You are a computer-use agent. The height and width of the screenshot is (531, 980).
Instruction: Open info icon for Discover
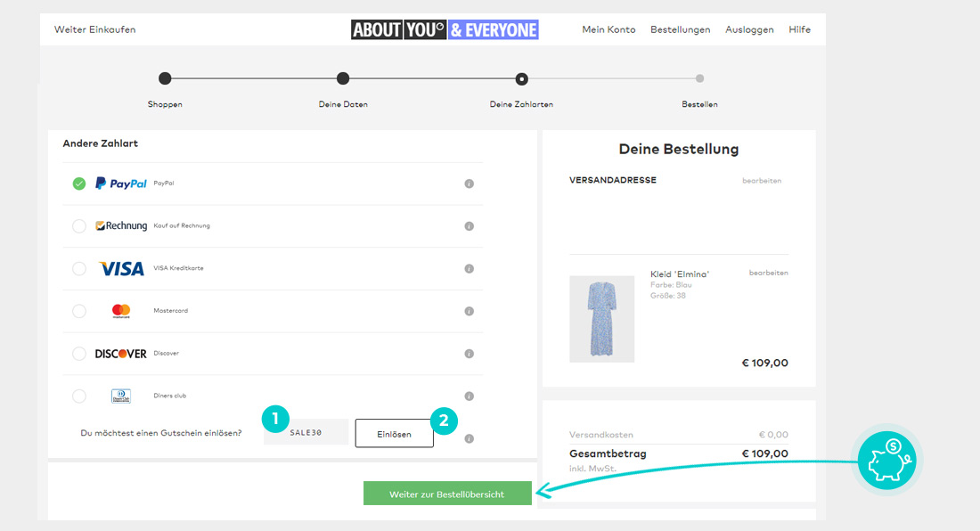tap(469, 354)
